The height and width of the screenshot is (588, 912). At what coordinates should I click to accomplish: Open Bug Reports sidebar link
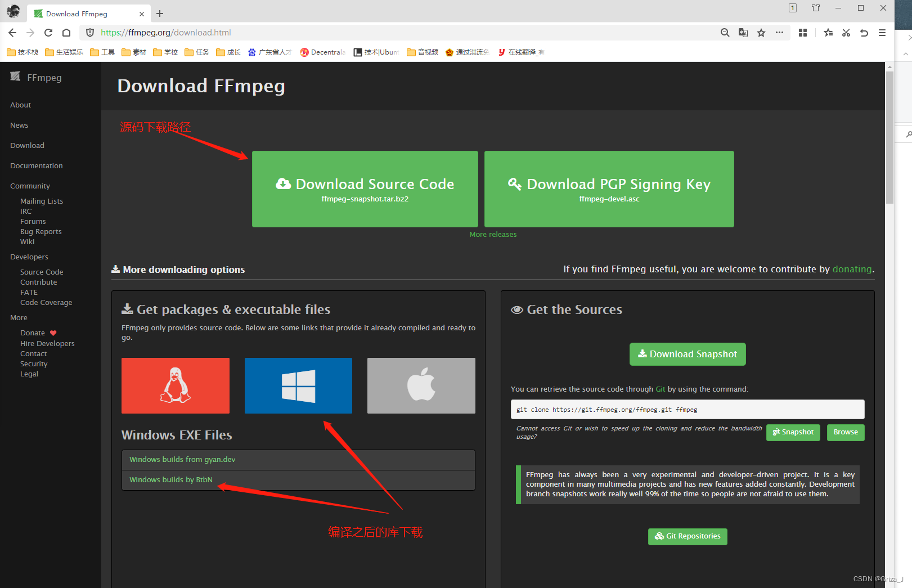point(41,232)
